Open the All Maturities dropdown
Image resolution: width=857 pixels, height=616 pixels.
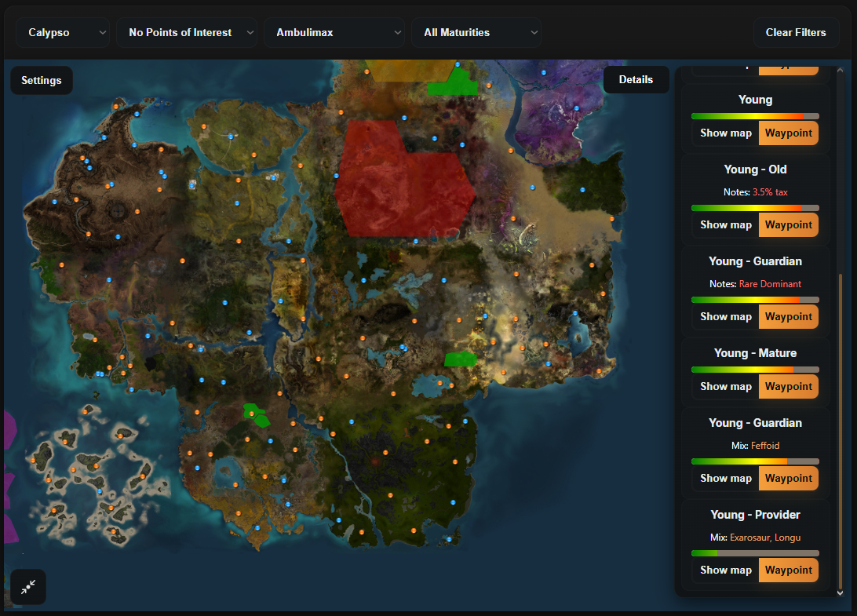[x=476, y=32]
